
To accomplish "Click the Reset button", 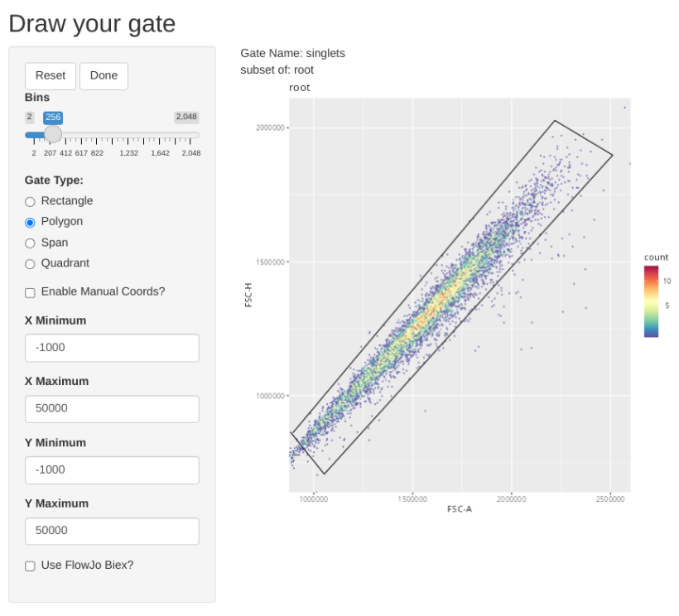I will (x=51, y=75).
